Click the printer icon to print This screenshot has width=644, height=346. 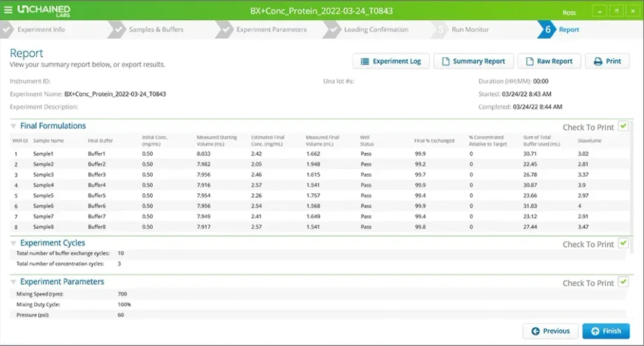coord(598,61)
